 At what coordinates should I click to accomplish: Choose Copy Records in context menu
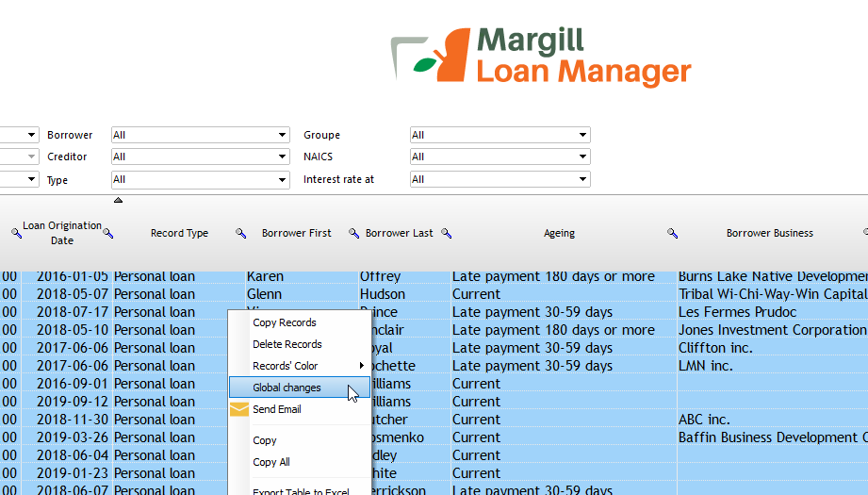click(x=300, y=322)
